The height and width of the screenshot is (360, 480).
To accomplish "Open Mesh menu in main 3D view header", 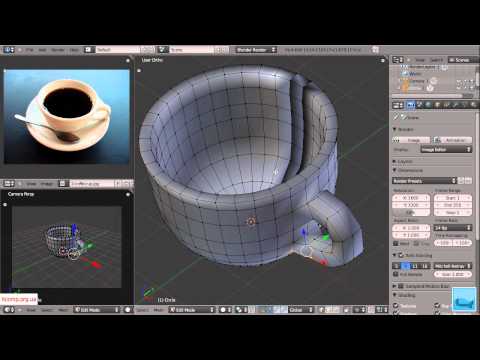I will pyautogui.click(x=159, y=310).
